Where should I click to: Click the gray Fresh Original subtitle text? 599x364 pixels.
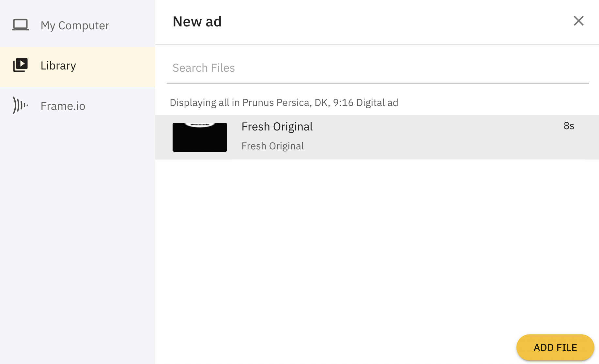click(272, 146)
